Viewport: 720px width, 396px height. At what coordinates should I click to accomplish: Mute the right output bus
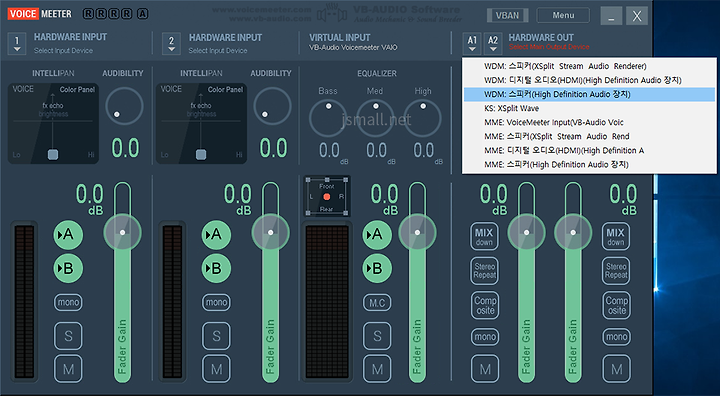[x=616, y=369]
